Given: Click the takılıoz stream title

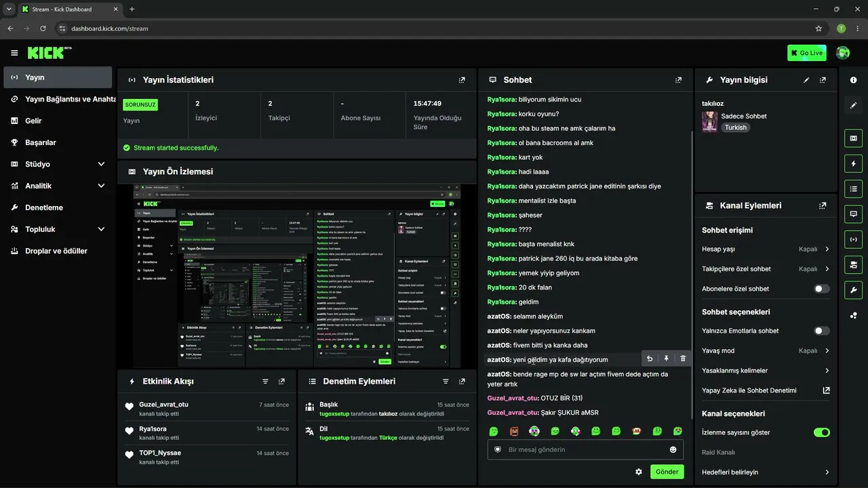Looking at the screenshot, I should [x=713, y=104].
